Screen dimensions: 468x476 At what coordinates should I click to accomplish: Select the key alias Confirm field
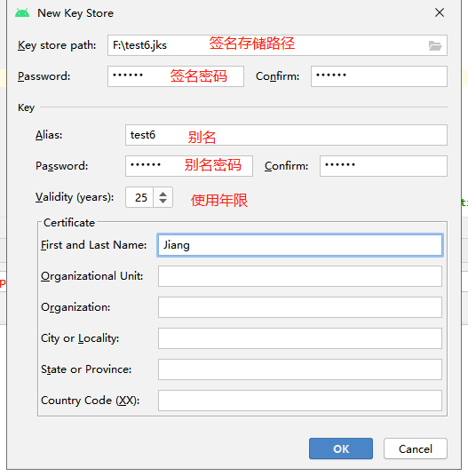pyautogui.click(x=384, y=166)
